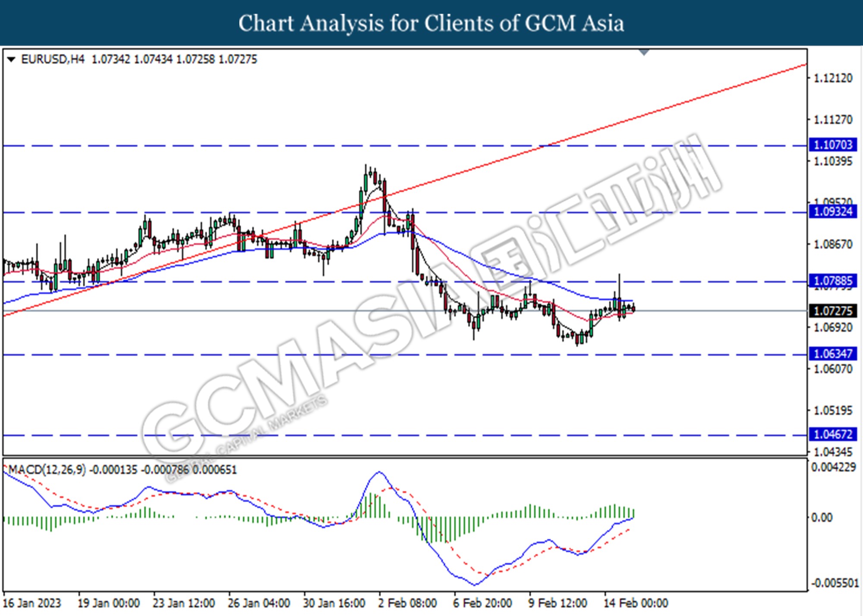The image size is (863, 616).
Task: Click the Chart Analysis for Clients title
Action: [431, 23]
